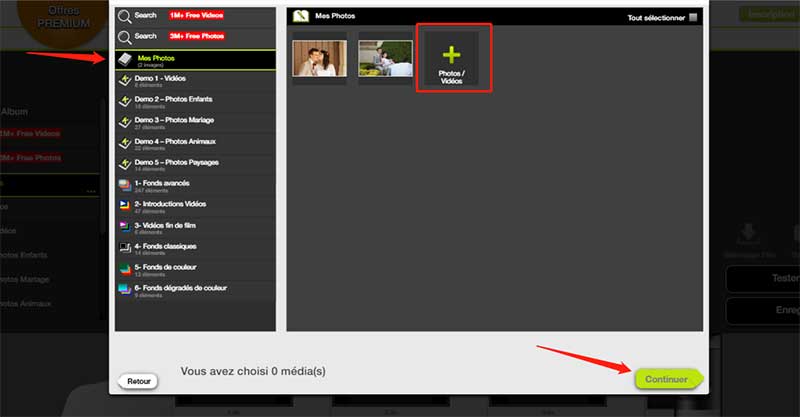This screenshot has height=417, width=800.
Task: Select the wedding garden photo thumbnail
Action: (x=385, y=58)
